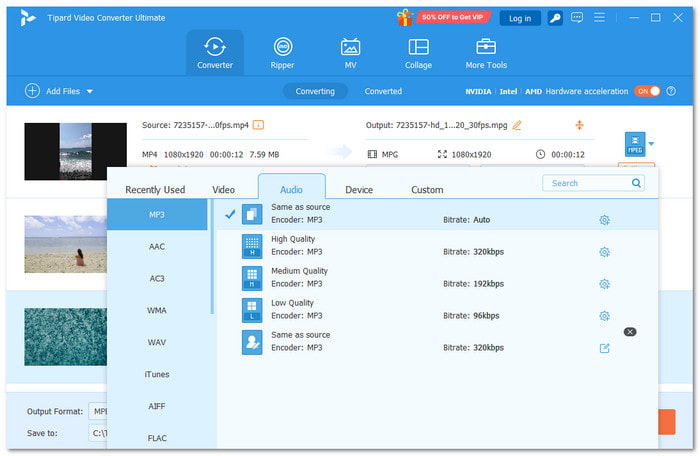Open the output format dropdown arrow beside MPEG

tap(652, 144)
